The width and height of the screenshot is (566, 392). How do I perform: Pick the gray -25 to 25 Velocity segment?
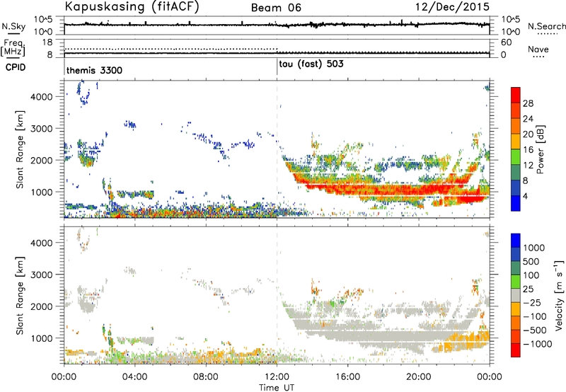click(x=516, y=295)
